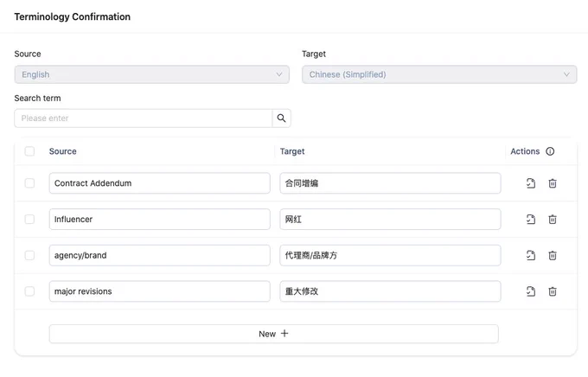Viewport: 588px width, 377px height.
Task: Delete the major revisions term row
Action: pyautogui.click(x=553, y=291)
